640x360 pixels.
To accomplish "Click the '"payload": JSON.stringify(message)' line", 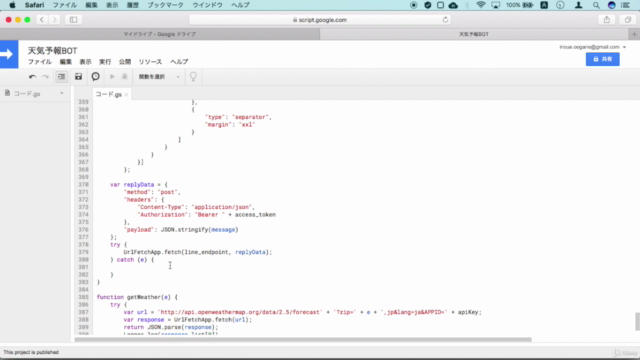I will (x=181, y=230).
